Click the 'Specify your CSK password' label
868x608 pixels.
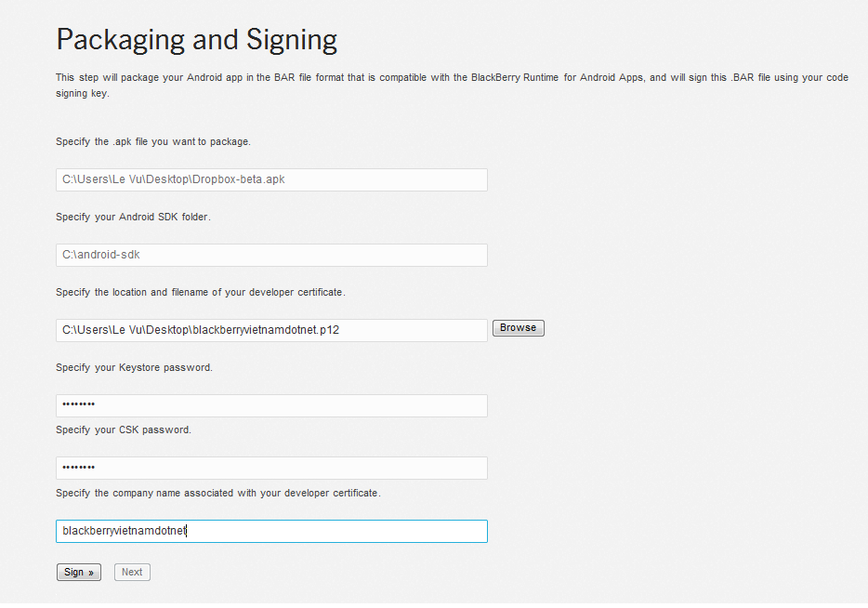point(123,430)
